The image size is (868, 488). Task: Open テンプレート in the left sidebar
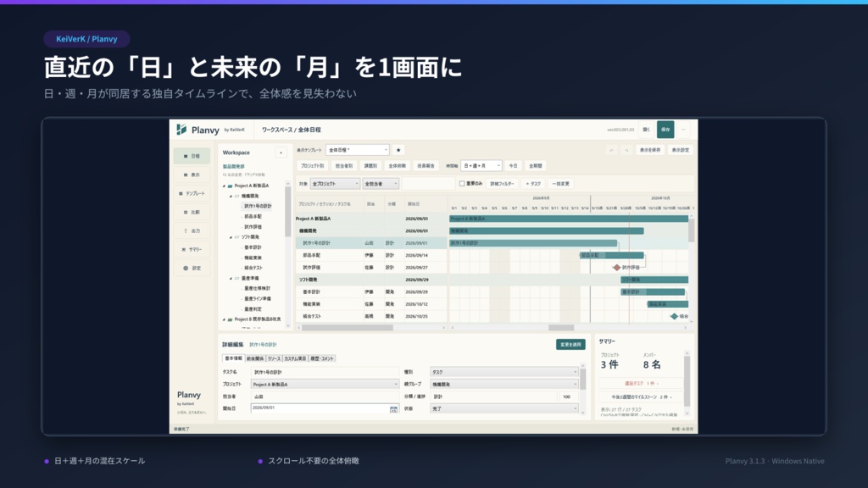192,194
